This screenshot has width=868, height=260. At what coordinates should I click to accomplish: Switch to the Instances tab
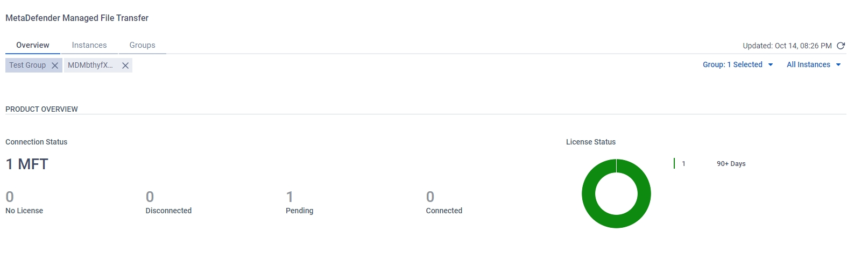point(89,45)
